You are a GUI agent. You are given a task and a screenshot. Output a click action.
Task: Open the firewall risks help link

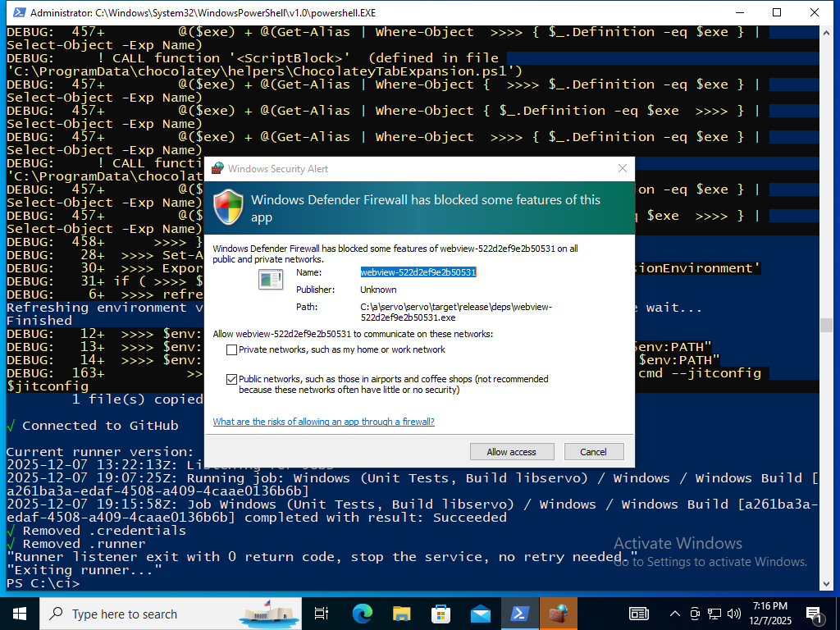pos(323,422)
